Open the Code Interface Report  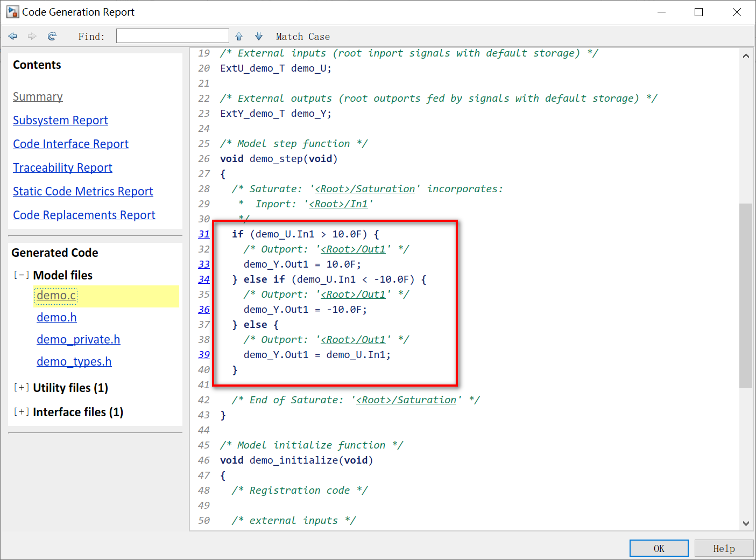coord(70,144)
